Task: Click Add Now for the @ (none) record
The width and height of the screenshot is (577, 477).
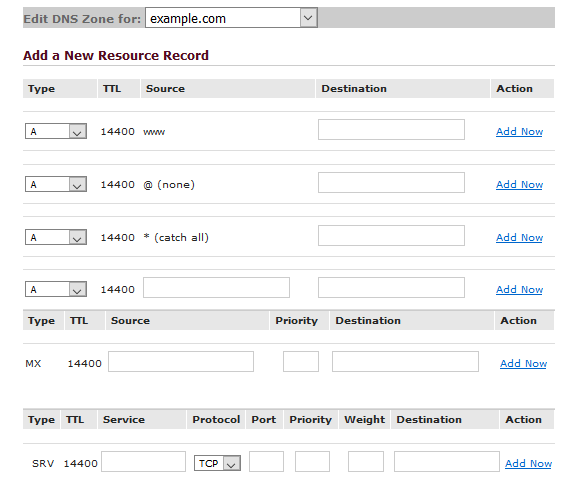Action: [x=519, y=184]
